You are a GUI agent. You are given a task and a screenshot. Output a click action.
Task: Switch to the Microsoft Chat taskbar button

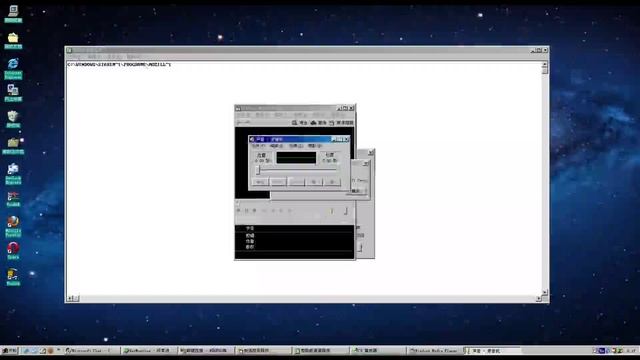point(92,351)
